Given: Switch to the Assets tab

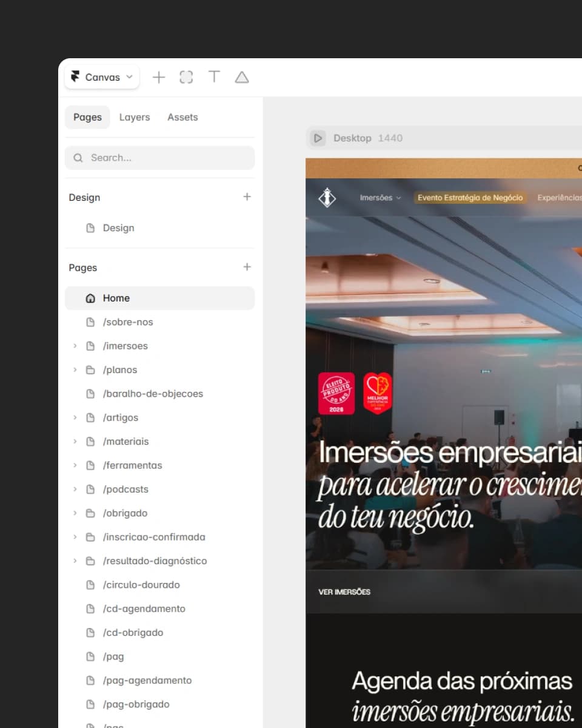Looking at the screenshot, I should pyautogui.click(x=182, y=117).
